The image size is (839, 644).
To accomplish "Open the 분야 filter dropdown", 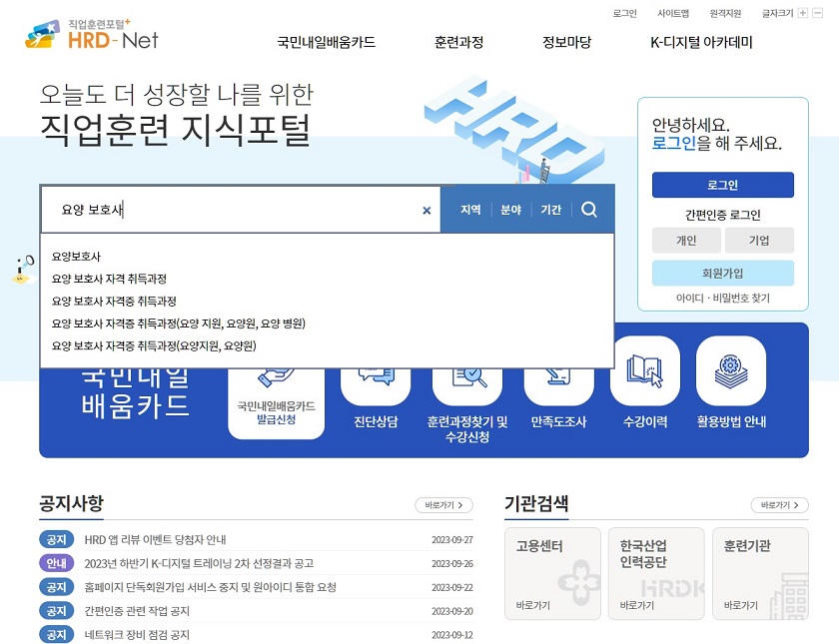I will pyautogui.click(x=510, y=210).
